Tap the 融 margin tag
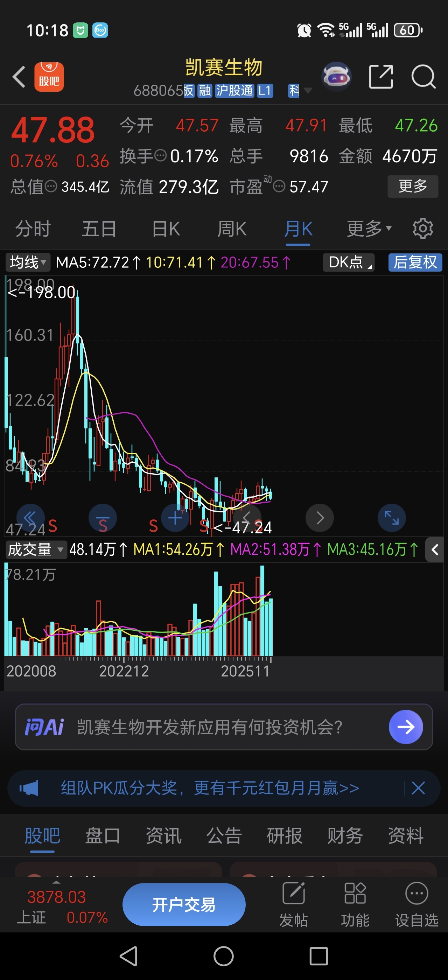The width and height of the screenshot is (448, 980). (x=205, y=91)
